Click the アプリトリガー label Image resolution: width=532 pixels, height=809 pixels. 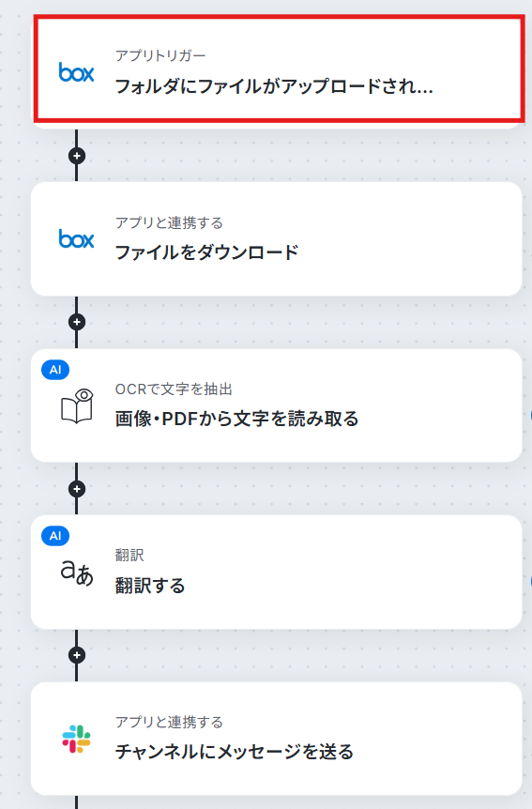pos(160,55)
